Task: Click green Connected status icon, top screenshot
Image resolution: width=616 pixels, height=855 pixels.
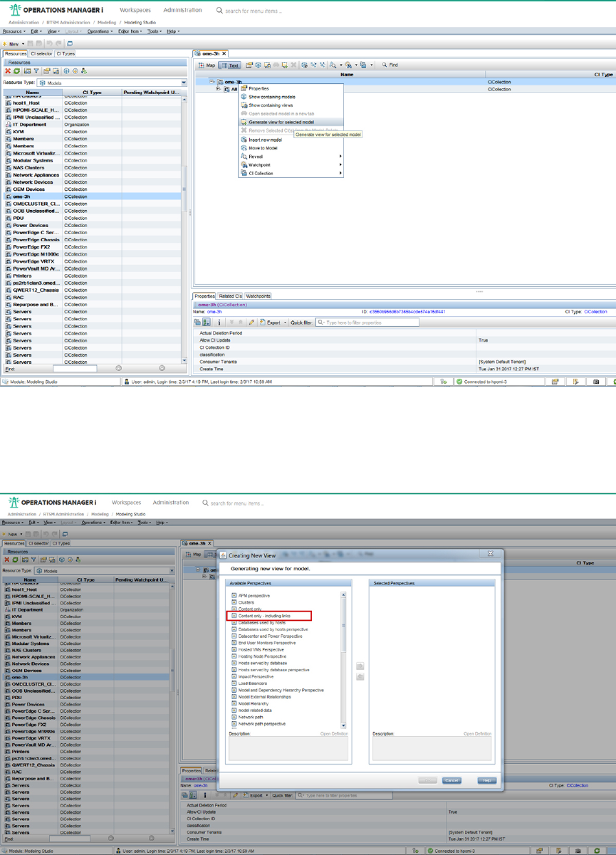Action: [460, 382]
